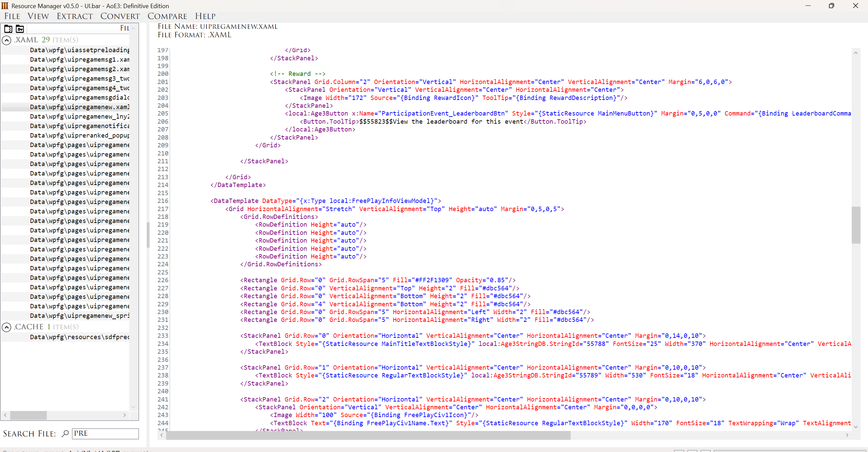Click the Resource Manager app icon in title bar
Screen dimensions: 868x452
[5, 6]
